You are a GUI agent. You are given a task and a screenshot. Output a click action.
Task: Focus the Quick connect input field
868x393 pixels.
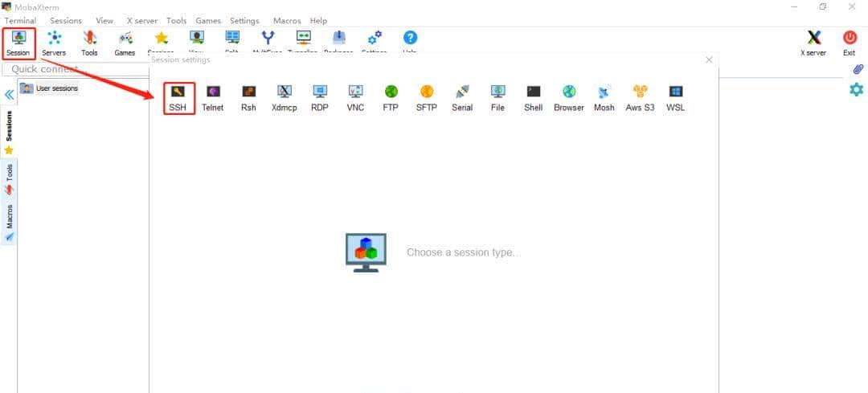[x=76, y=69]
